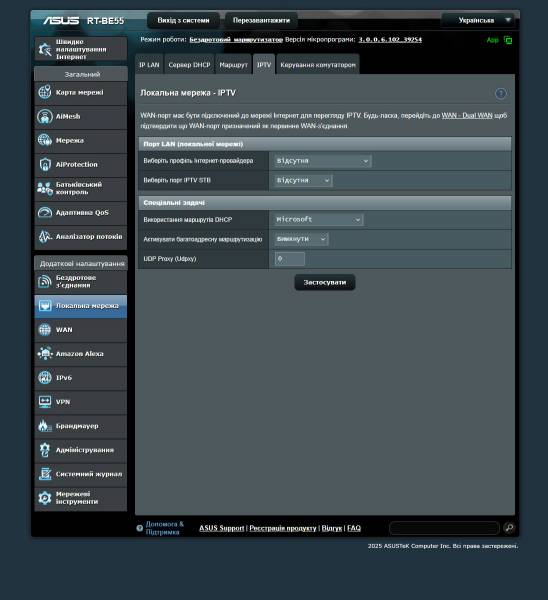548x600 pixels.
Task: Switch to the Керування комутатором tab
Action: [x=318, y=65]
